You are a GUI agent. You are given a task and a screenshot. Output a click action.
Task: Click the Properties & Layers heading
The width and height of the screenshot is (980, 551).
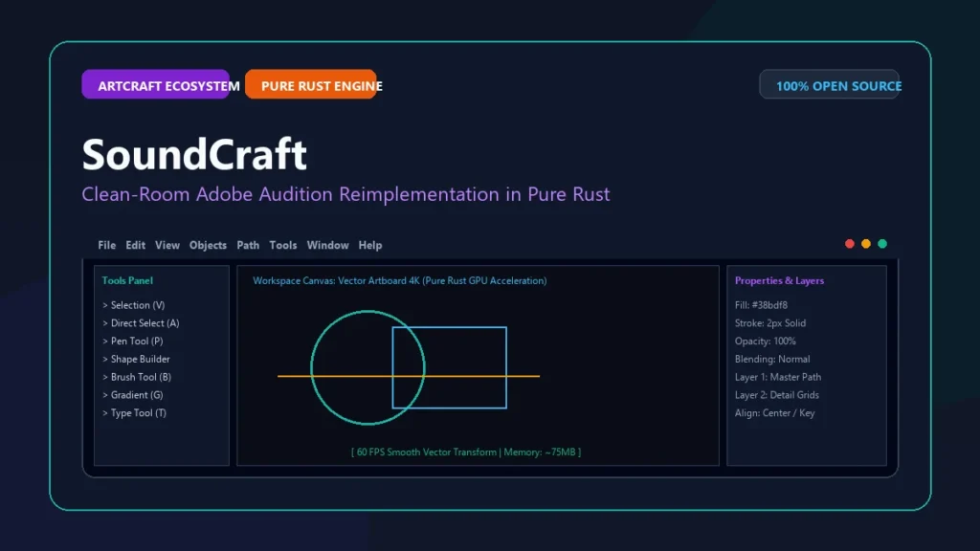(779, 280)
